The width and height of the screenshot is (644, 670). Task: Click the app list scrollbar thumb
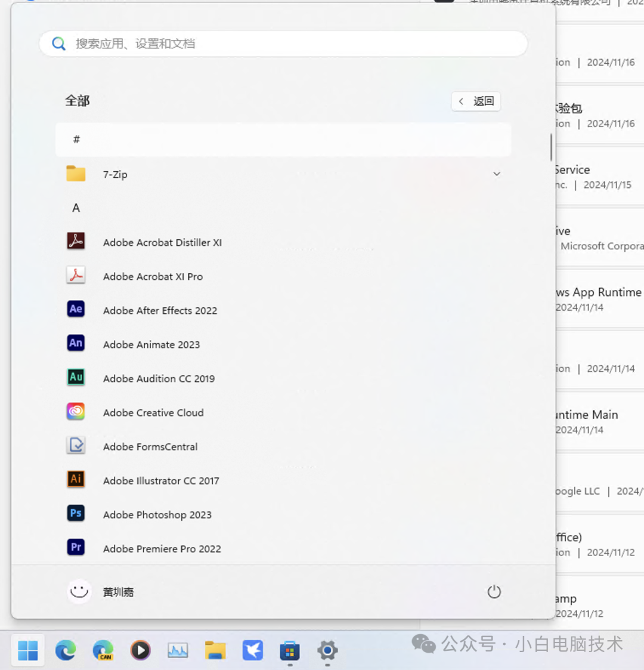pos(552,147)
